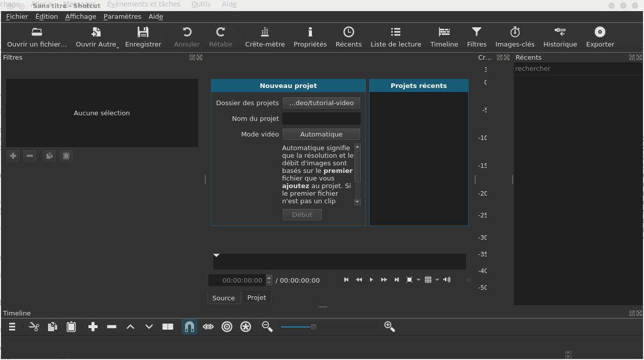The width and height of the screenshot is (644, 360).
Task: Remove selected filter with minus button
Action: [x=30, y=156]
